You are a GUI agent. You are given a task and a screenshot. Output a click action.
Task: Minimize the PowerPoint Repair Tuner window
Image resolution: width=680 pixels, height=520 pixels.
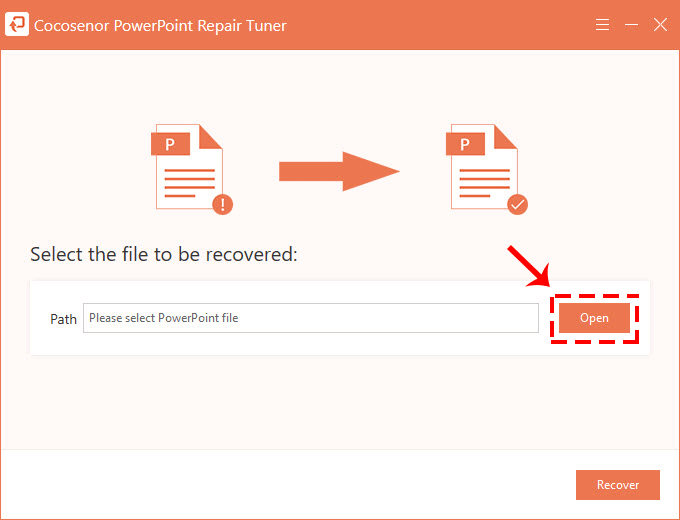631,25
